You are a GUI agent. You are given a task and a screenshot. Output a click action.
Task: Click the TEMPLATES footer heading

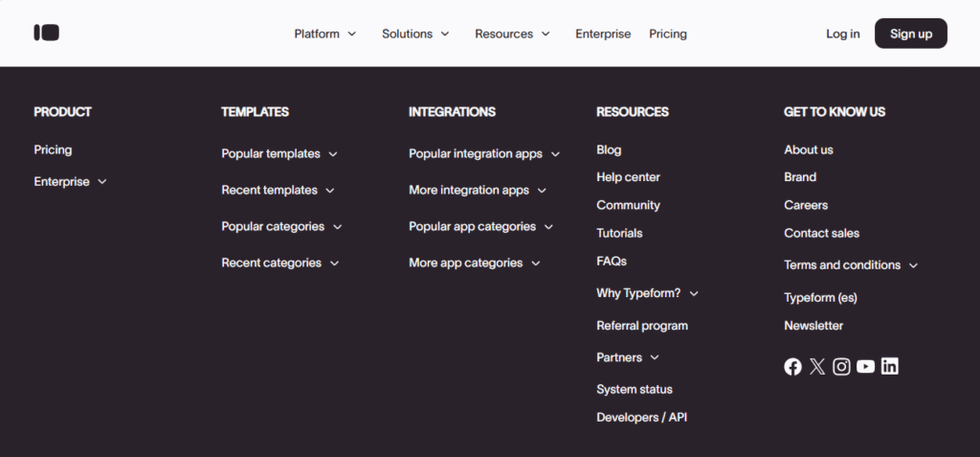(255, 112)
